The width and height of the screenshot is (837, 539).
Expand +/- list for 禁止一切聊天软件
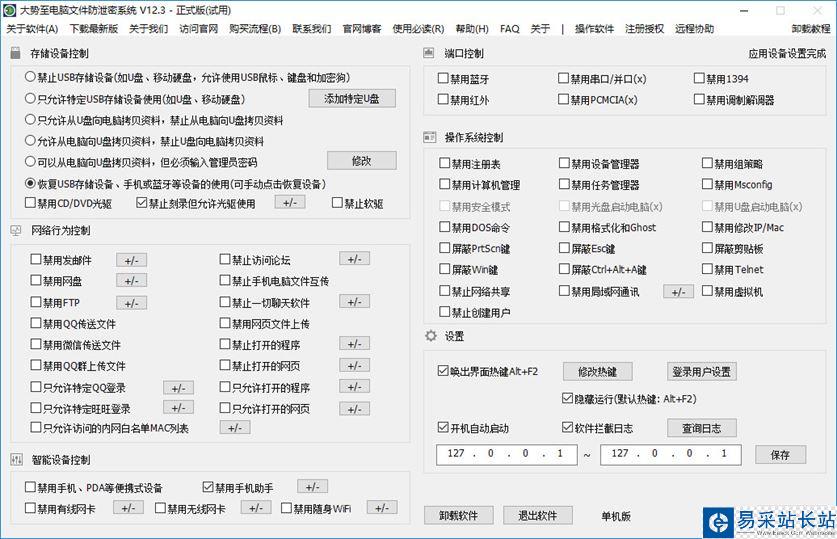tap(354, 302)
